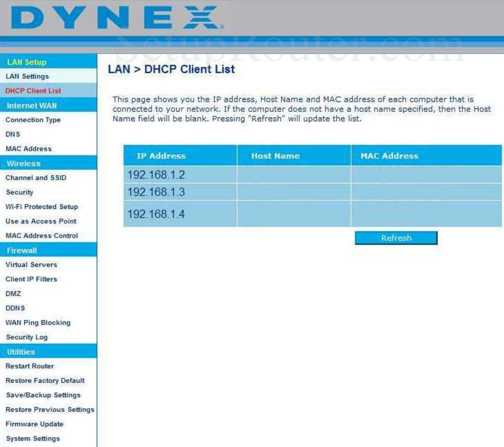
Task: Go to WAN Ping Blocking page
Action: click(x=38, y=322)
